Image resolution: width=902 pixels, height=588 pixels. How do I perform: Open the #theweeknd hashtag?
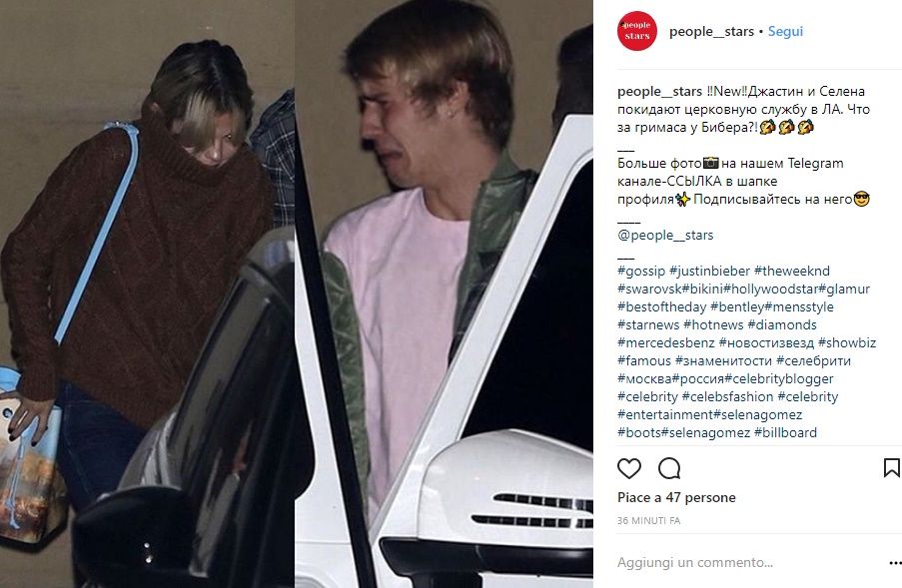[x=792, y=271]
